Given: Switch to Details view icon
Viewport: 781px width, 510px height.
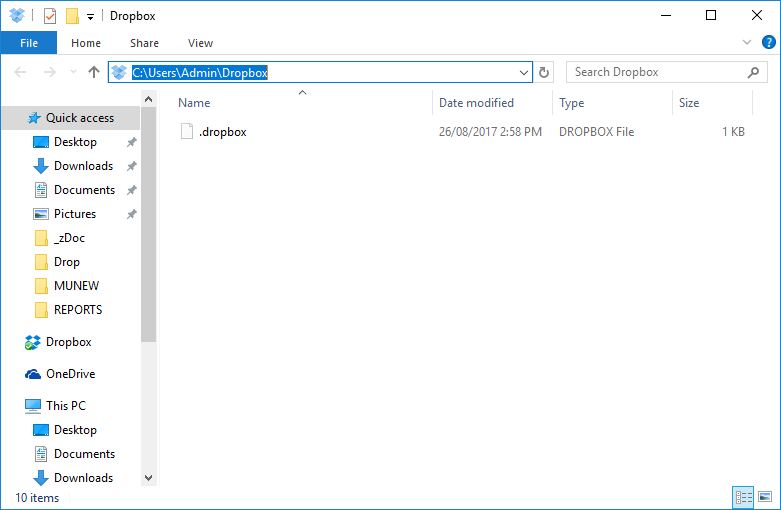Looking at the screenshot, I should pyautogui.click(x=743, y=497).
